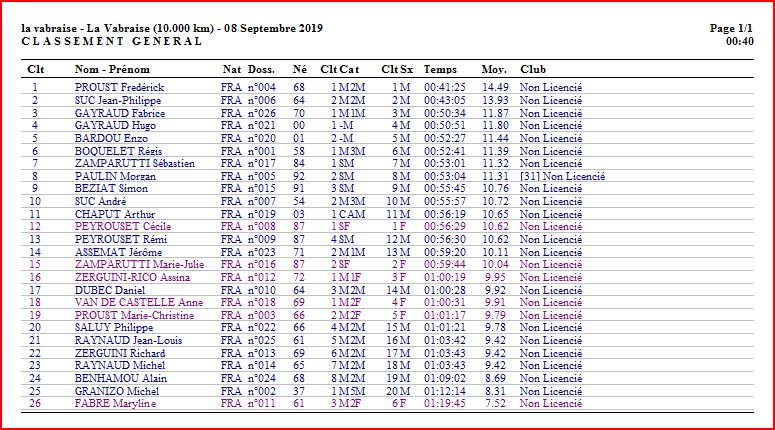Click the name CHAPUT Arthur
The width and height of the screenshot is (775, 430).
pos(115,215)
